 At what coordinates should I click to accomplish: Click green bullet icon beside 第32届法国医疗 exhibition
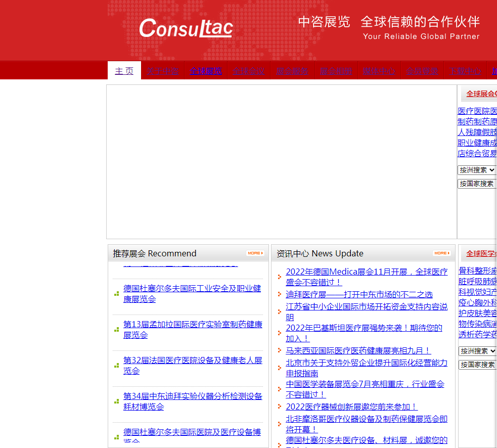pyautogui.click(x=117, y=366)
